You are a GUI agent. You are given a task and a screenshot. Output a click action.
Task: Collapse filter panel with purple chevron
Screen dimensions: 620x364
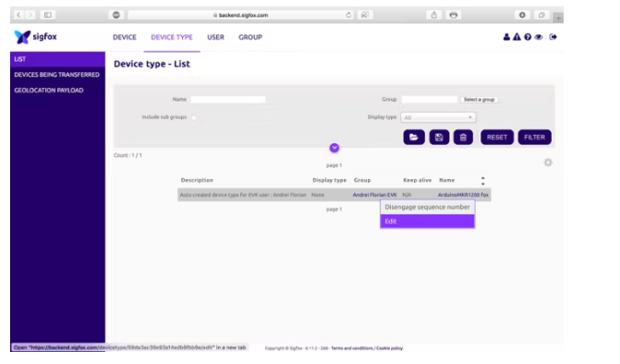(x=334, y=148)
